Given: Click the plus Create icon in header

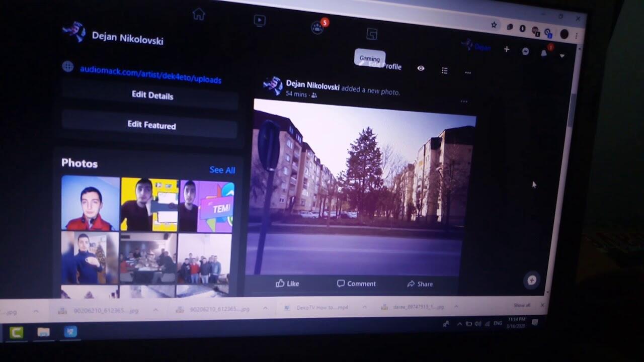Looking at the screenshot, I should 507,49.
